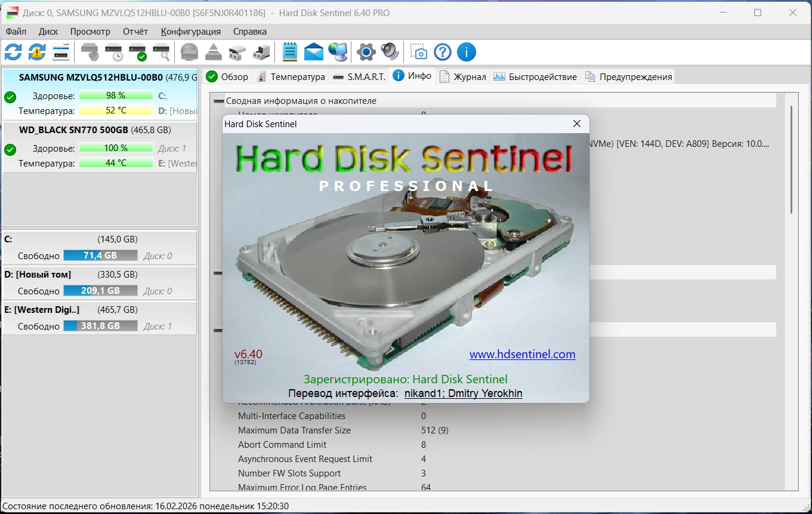Click the value 512 (9)
Screen dimensions: 812x514
[435, 430]
